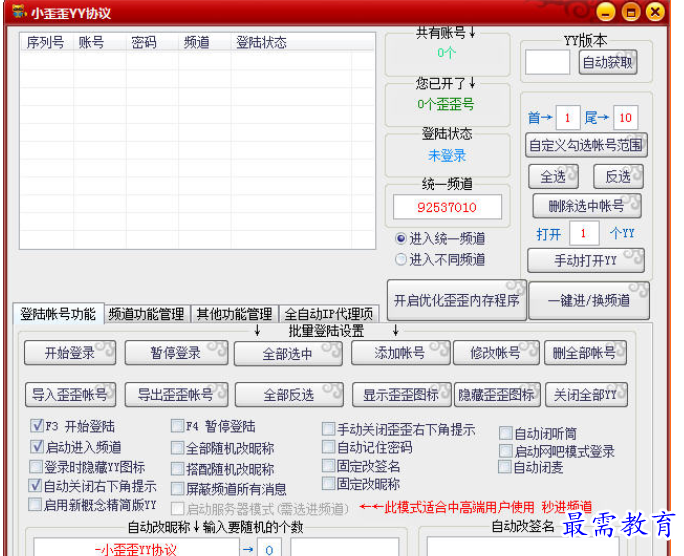Click the 全选 button
The width and height of the screenshot is (684, 556).
point(553,177)
